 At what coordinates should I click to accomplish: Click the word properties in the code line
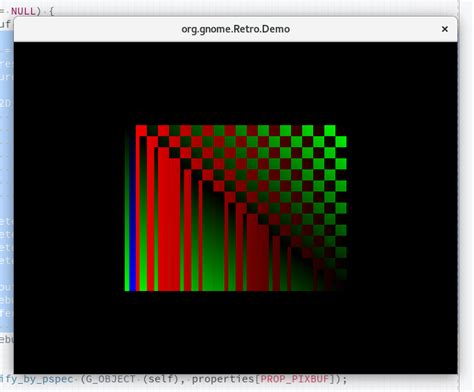223,379
